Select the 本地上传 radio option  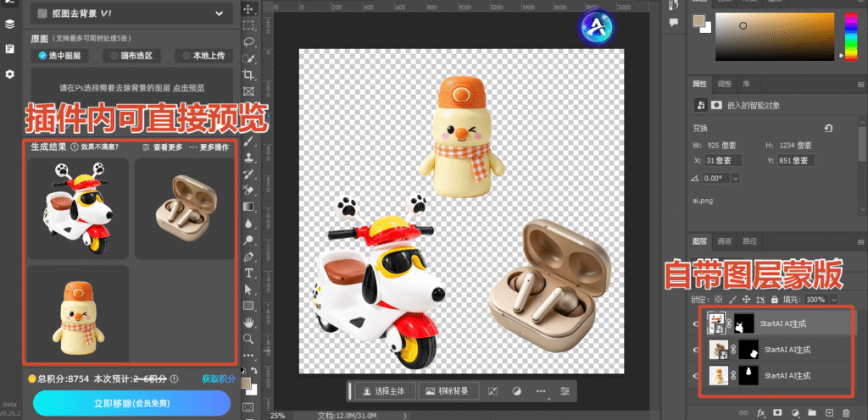(x=204, y=56)
